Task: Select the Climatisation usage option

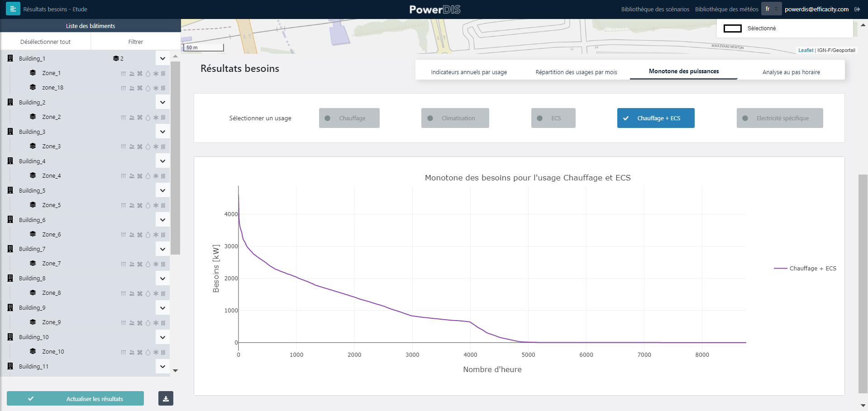Action: [x=455, y=118]
